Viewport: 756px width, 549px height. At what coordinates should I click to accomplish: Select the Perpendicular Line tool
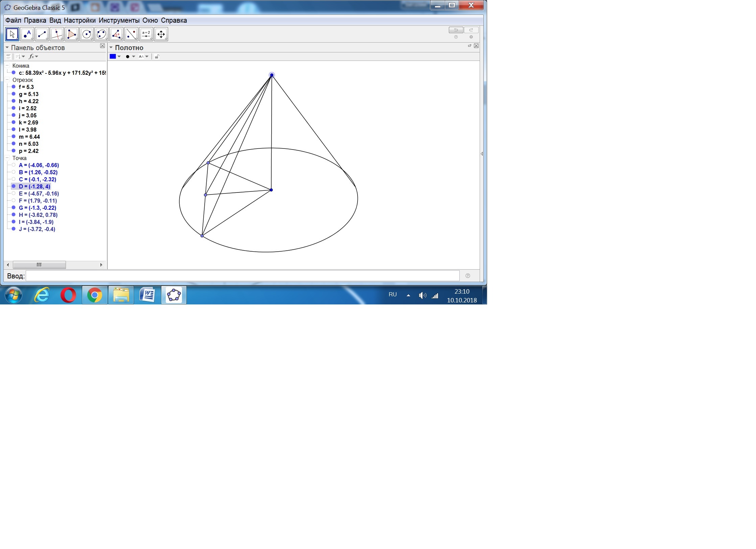tap(57, 34)
